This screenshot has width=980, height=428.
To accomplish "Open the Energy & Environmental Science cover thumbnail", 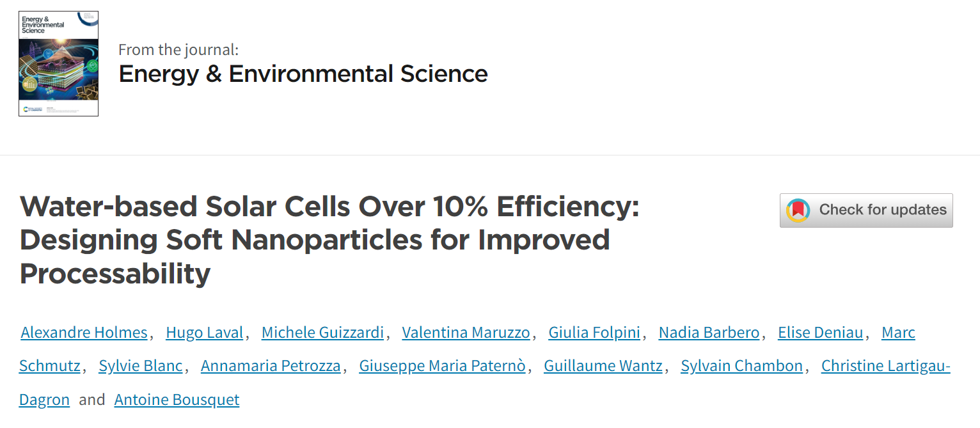I will [58, 63].
